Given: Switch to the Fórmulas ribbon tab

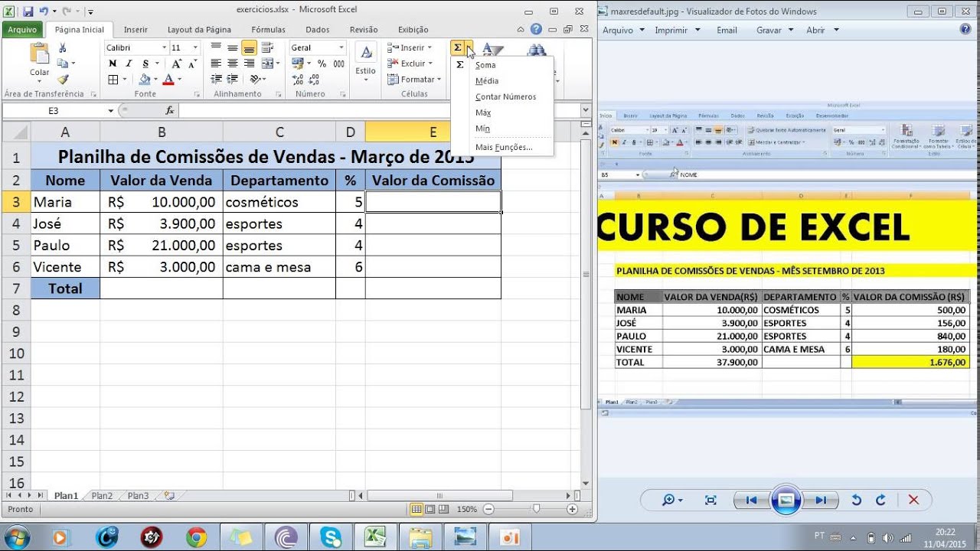Looking at the screenshot, I should 268,29.
